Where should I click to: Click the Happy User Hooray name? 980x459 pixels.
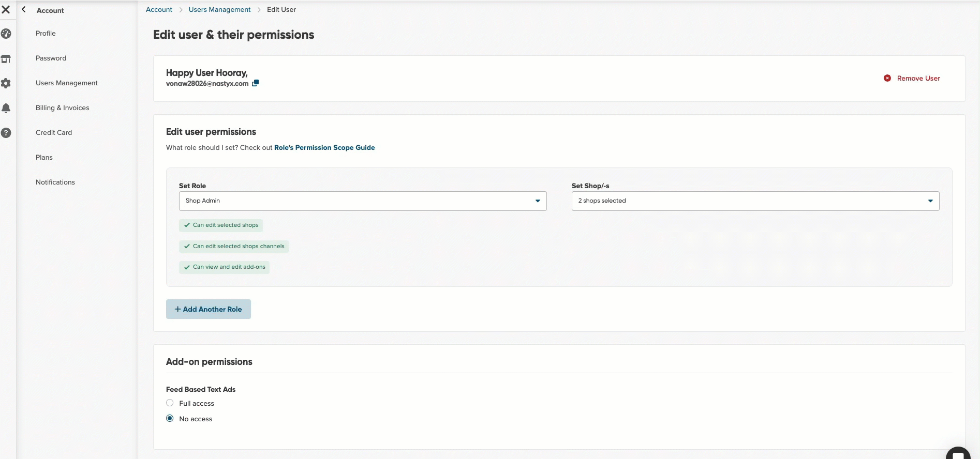207,73
